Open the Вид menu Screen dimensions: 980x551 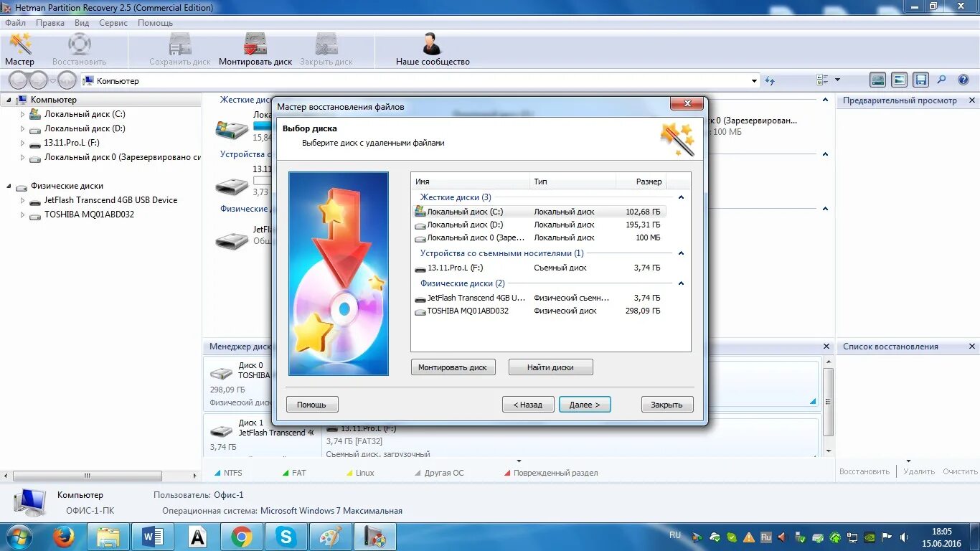point(82,23)
